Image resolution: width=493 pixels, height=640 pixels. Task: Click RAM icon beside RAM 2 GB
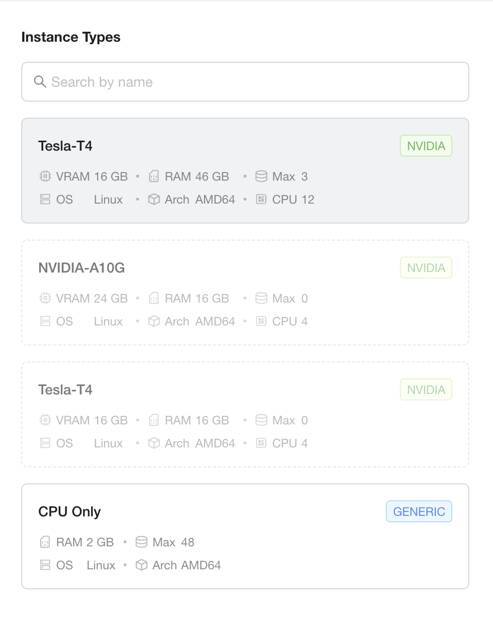[45, 542]
